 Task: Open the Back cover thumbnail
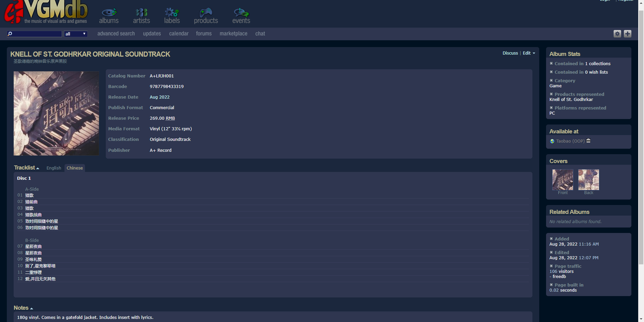click(589, 180)
